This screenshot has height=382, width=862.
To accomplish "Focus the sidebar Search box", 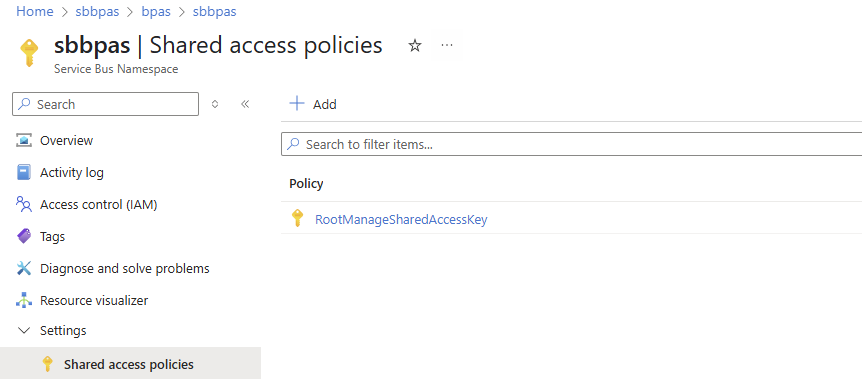I will click(106, 104).
